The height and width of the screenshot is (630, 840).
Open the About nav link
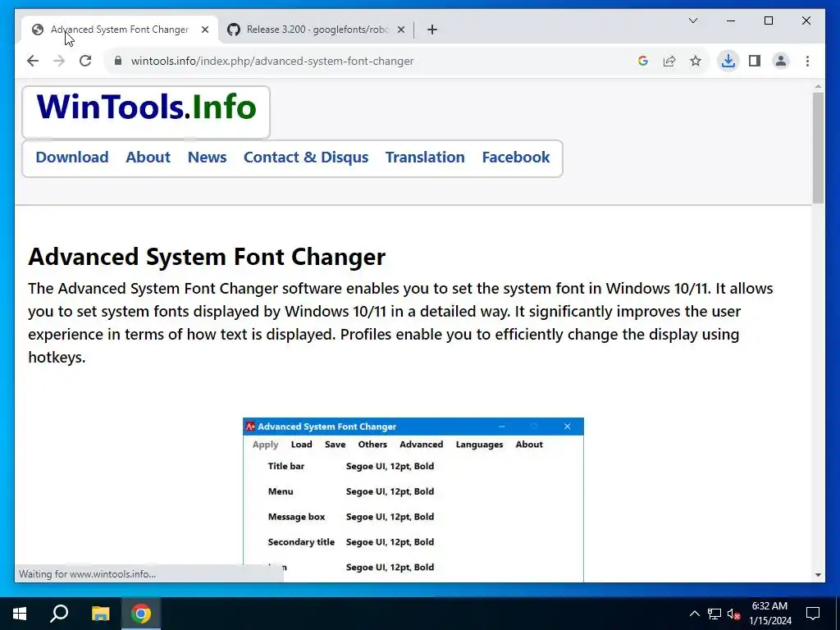click(x=148, y=157)
